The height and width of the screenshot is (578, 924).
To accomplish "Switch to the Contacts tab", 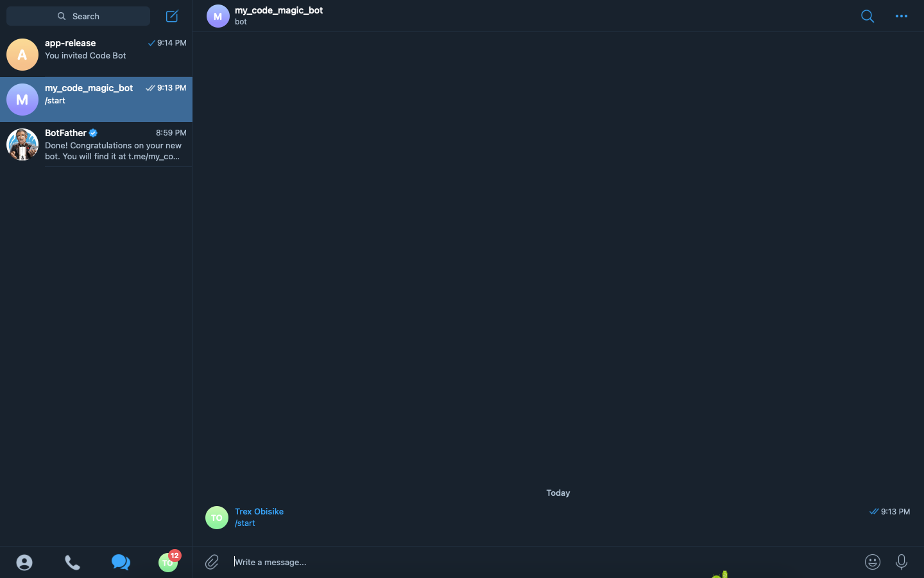I will click(24, 563).
